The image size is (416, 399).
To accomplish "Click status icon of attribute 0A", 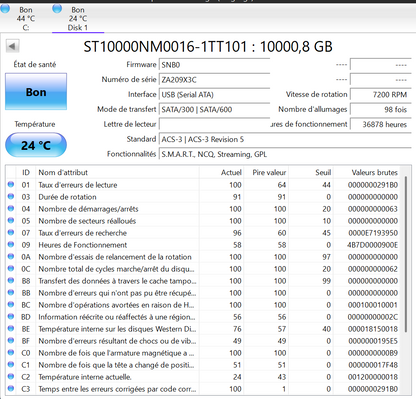I will pos(11,256).
